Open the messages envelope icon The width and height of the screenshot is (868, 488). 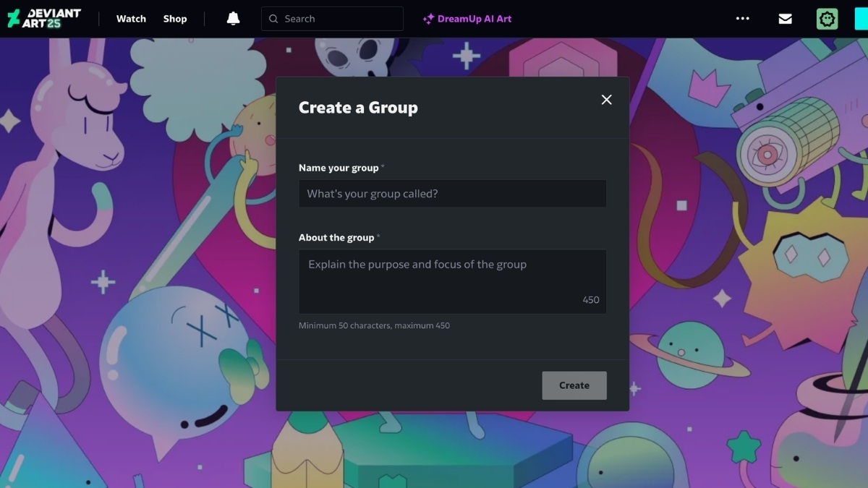point(785,19)
